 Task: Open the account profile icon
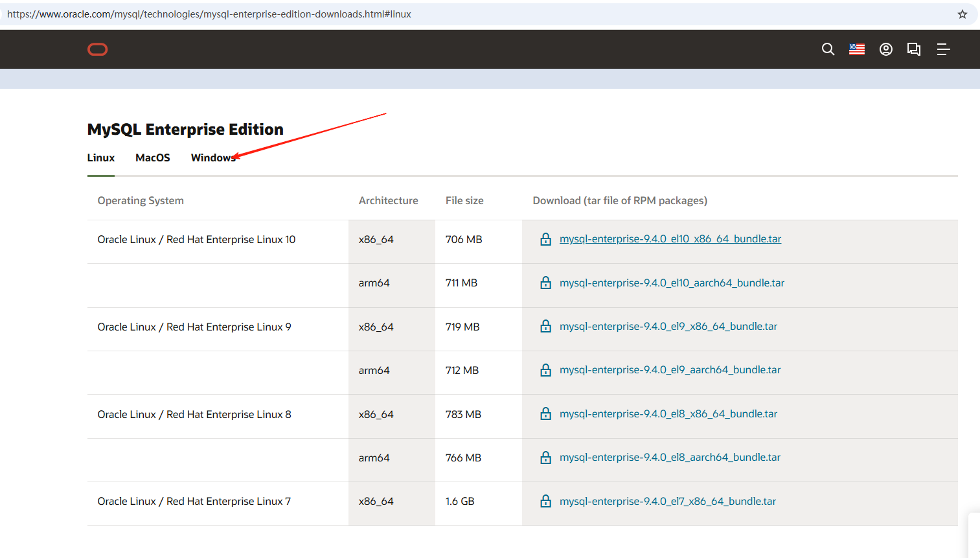pyautogui.click(x=886, y=49)
